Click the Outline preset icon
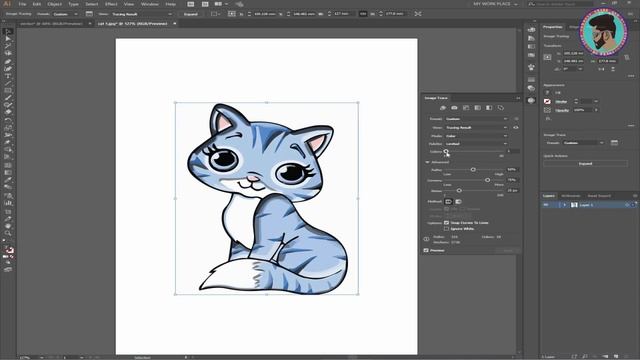Screen dimensions: 640x360 [x=500, y=108]
